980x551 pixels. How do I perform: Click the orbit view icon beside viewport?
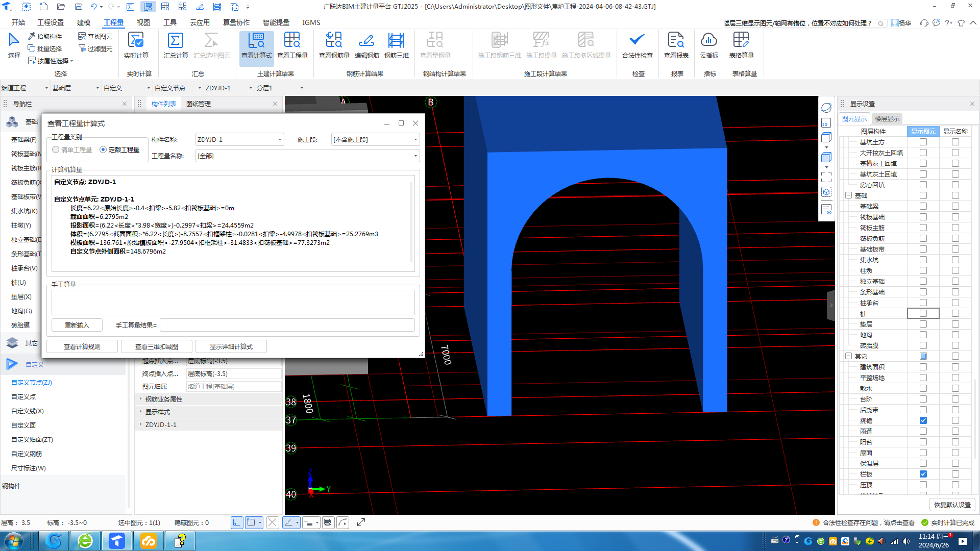[x=826, y=108]
